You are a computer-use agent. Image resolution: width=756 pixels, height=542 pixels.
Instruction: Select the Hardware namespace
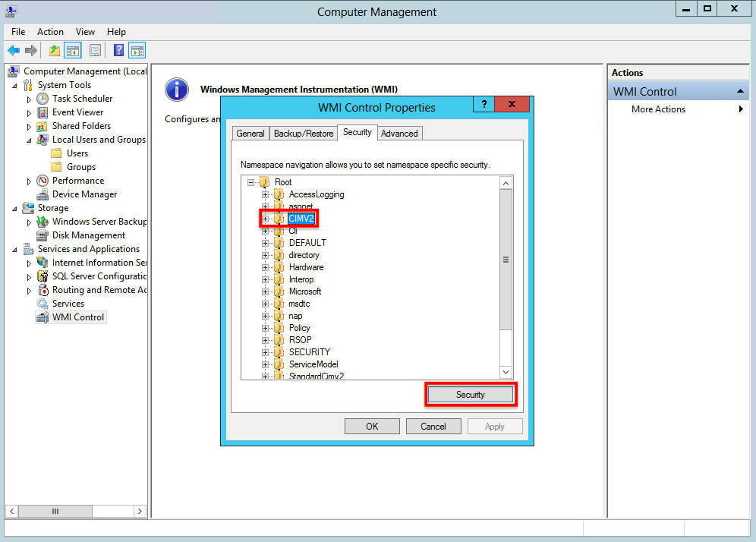(306, 267)
